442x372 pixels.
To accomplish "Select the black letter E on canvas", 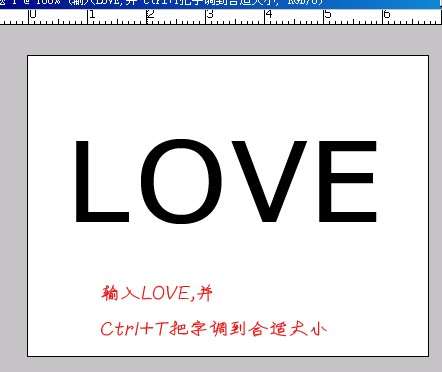I will point(348,181).
